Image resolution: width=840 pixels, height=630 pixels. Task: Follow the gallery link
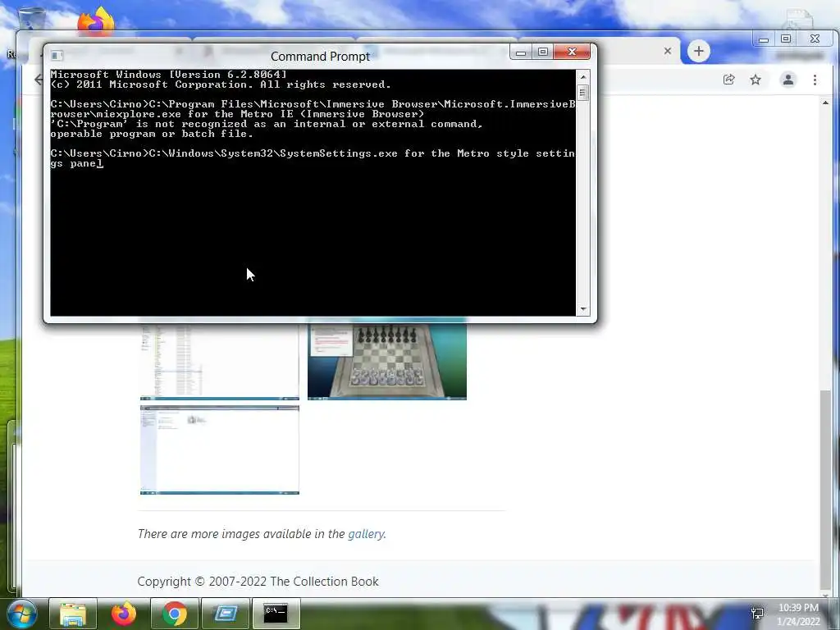(x=366, y=534)
